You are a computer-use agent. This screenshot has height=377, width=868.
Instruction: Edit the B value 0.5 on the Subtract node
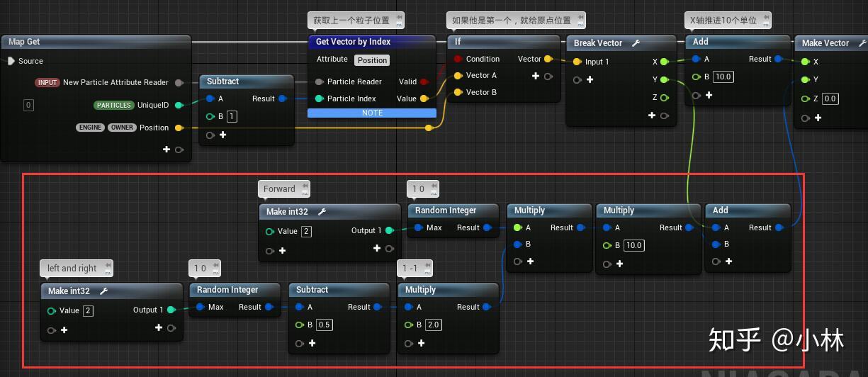tap(324, 325)
